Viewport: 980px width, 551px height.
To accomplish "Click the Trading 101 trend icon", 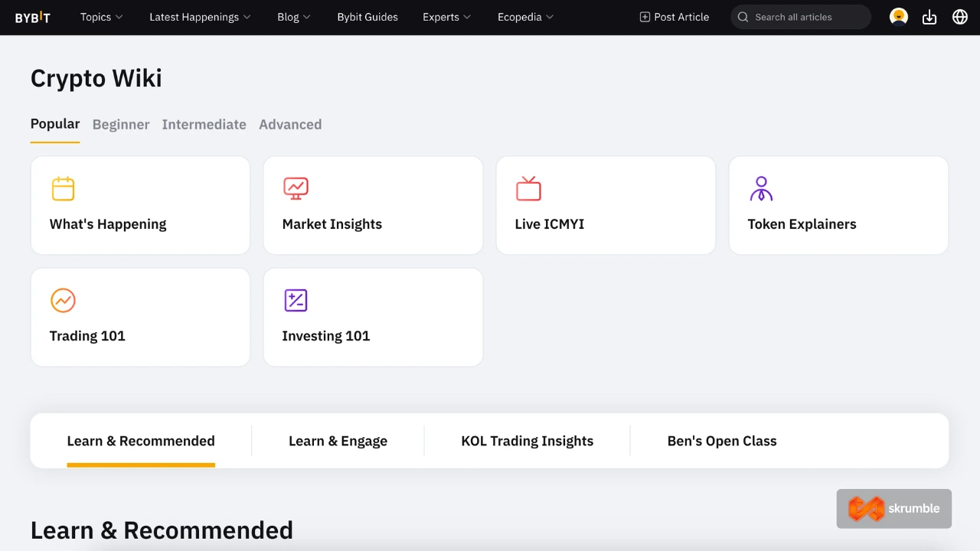I will coord(63,300).
